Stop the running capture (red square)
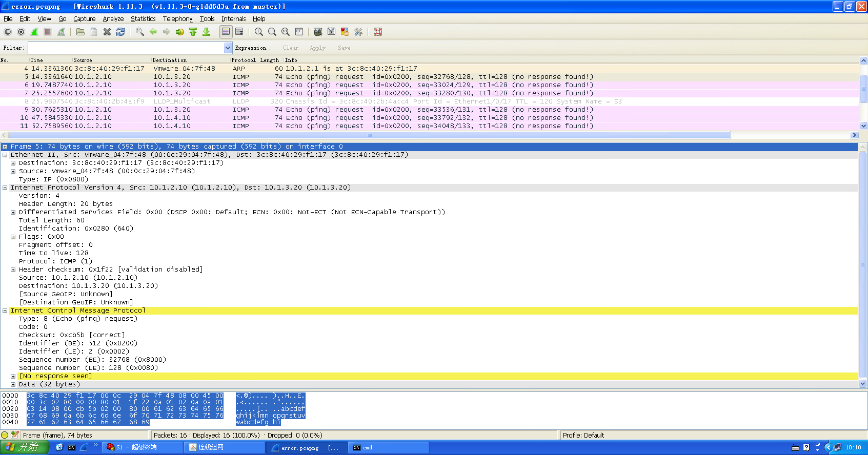Image resolution: width=868 pixels, height=455 pixels. [48, 32]
